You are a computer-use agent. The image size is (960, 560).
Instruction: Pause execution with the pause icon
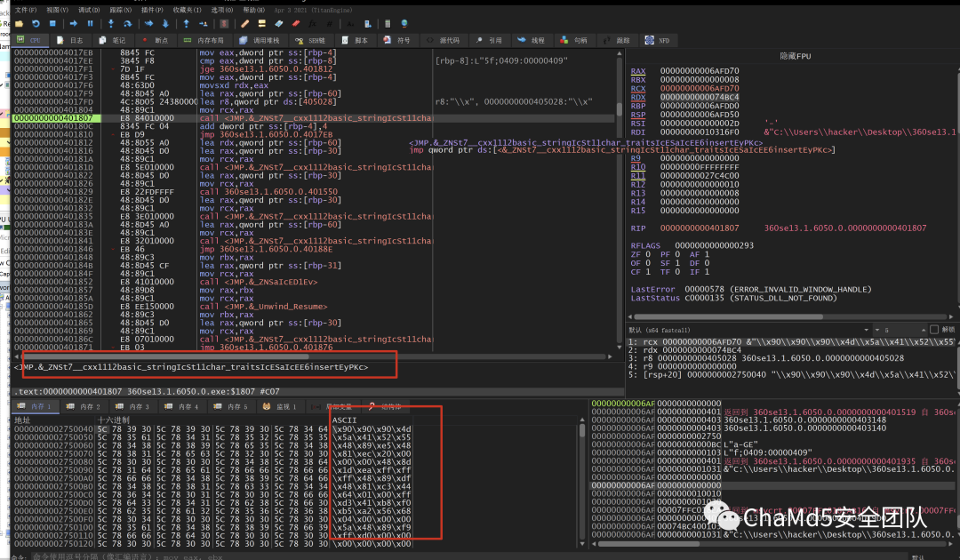[90, 23]
